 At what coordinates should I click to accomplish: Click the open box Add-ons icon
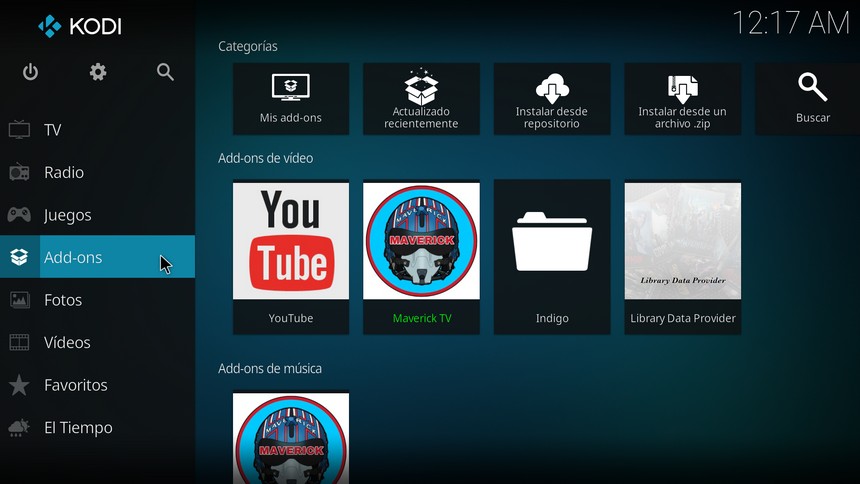tap(19, 257)
